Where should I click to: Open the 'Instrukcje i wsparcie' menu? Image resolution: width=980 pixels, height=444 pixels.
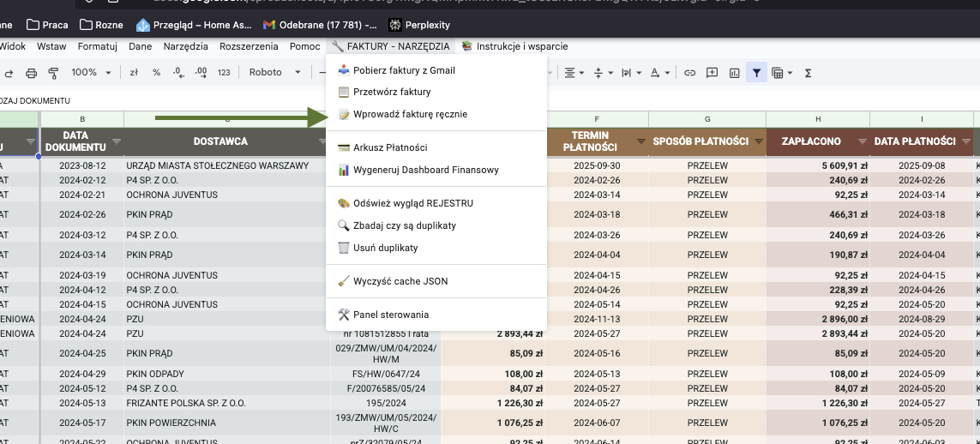tap(514, 46)
